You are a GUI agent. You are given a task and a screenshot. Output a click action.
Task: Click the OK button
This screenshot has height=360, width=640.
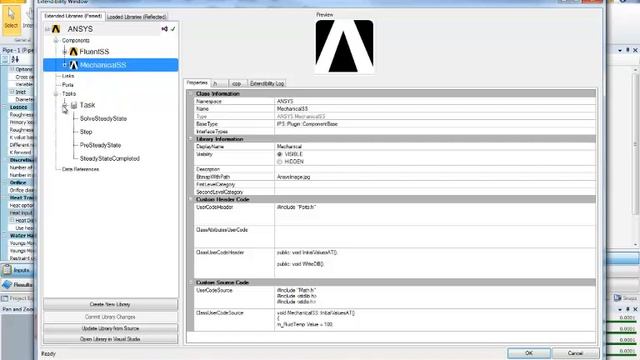529,353
